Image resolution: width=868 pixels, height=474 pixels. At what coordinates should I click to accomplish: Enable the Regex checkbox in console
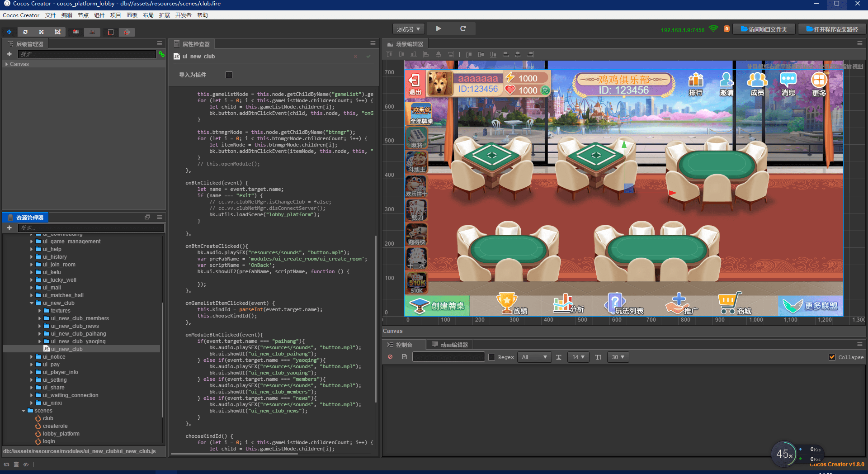click(492, 357)
